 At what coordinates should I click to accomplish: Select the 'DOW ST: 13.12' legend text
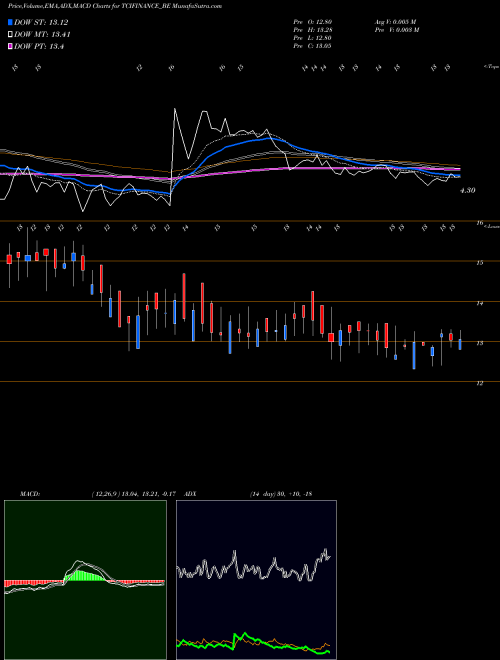(x=41, y=22)
